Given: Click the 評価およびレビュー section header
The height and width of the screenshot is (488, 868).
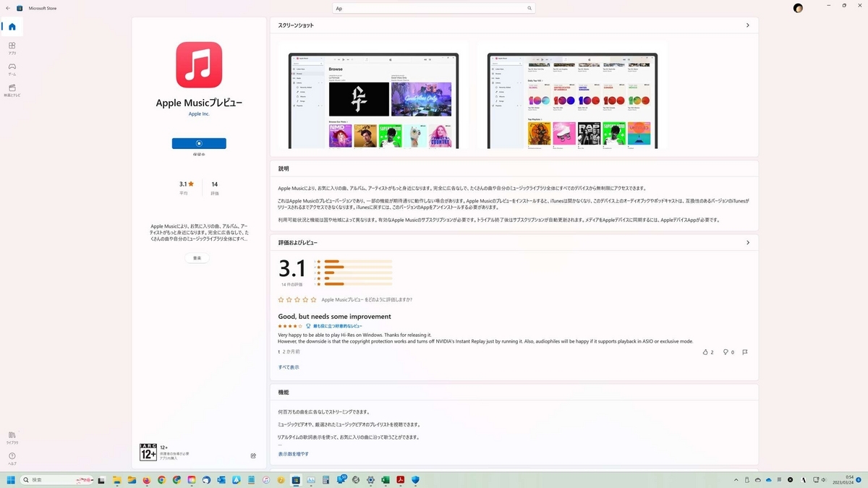Looking at the screenshot, I should point(297,243).
